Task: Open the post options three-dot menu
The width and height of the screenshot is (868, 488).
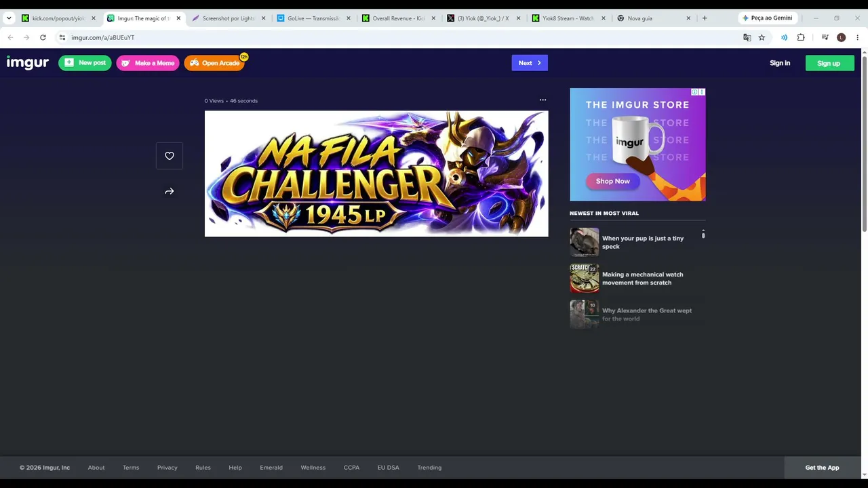Action: 542,100
